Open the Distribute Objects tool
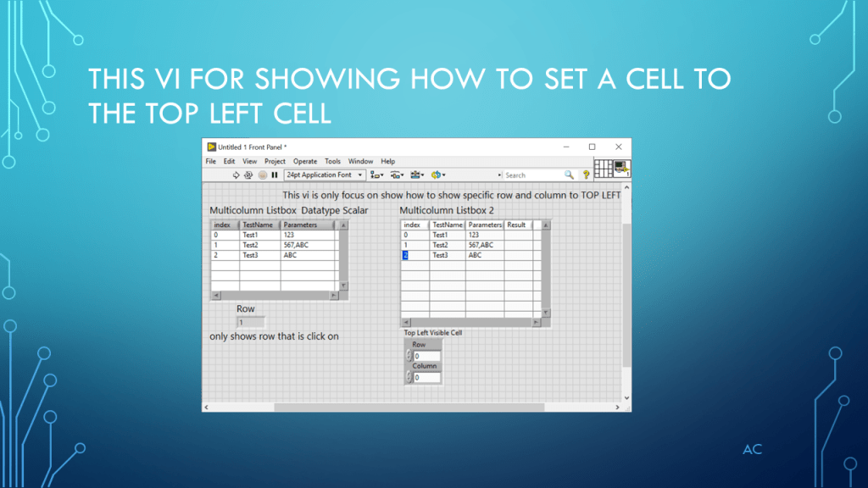This screenshot has width=868, height=488. pos(396,175)
